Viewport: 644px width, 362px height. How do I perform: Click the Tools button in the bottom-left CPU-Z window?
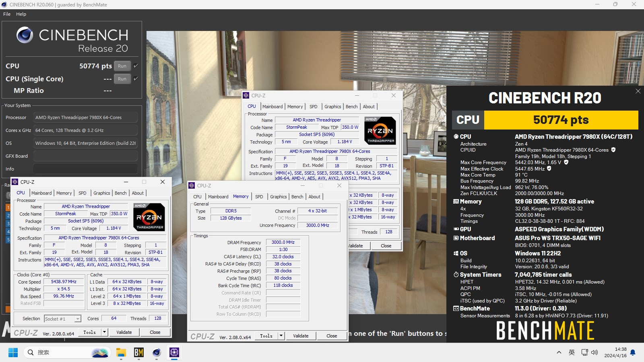pyautogui.click(x=89, y=332)
